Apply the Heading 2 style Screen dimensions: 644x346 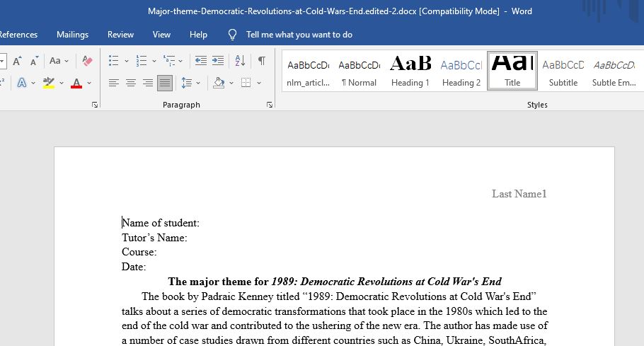[x=461, y=71]
